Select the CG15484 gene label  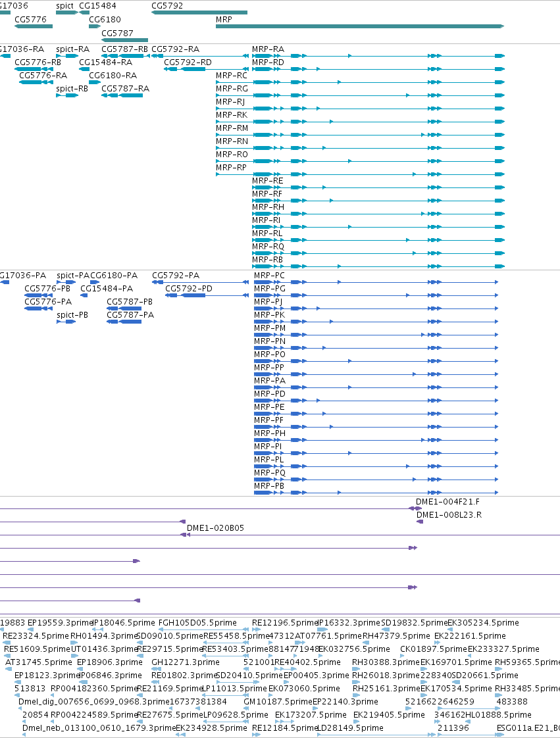97,6
